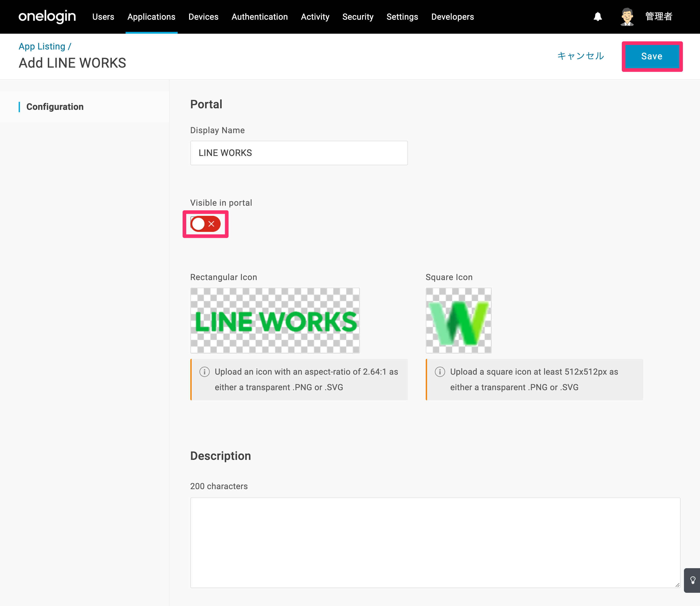
Task: Click the Save button
Action: pyautogui.click(x=652, y=56)
